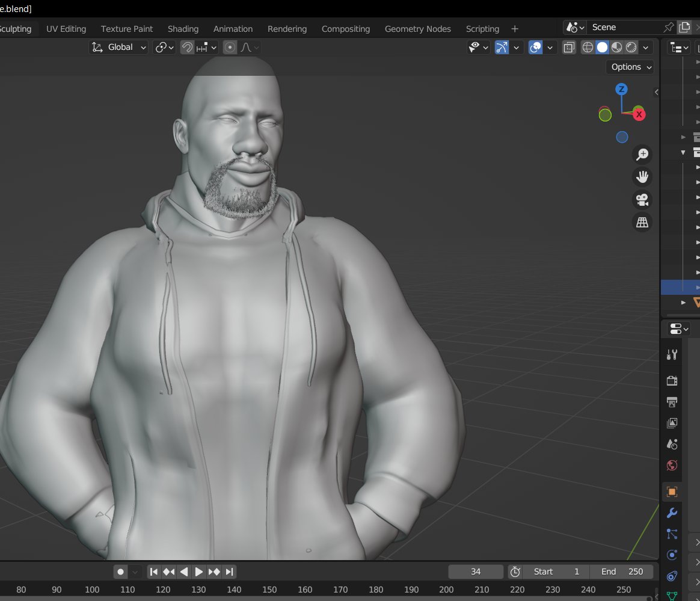Switch to Material Preview shading
This screenshot has height=601, width=700.
(616, 48)
